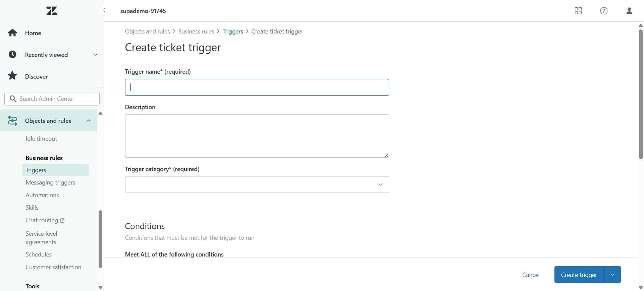Viewport: 644px width, 291px height.
Task: Open the Zendesk products grid icon
Action: [x=578, y=11]
